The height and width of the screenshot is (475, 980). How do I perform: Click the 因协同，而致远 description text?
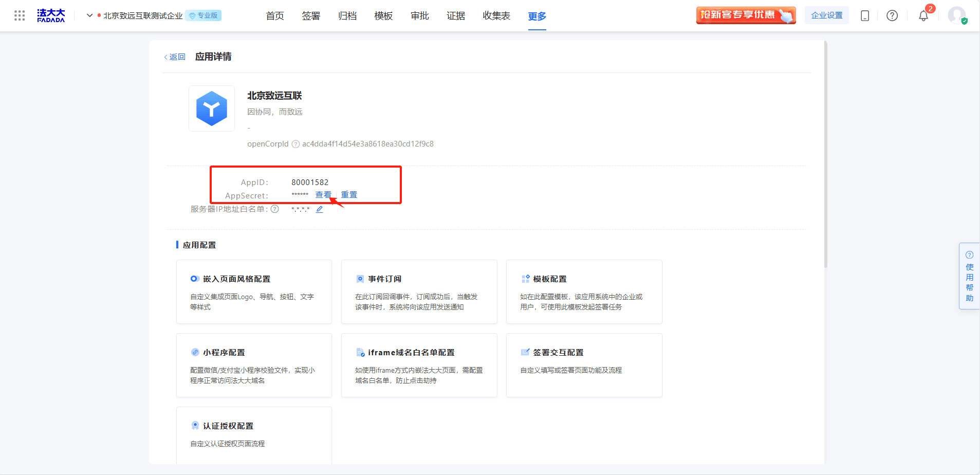275,112
